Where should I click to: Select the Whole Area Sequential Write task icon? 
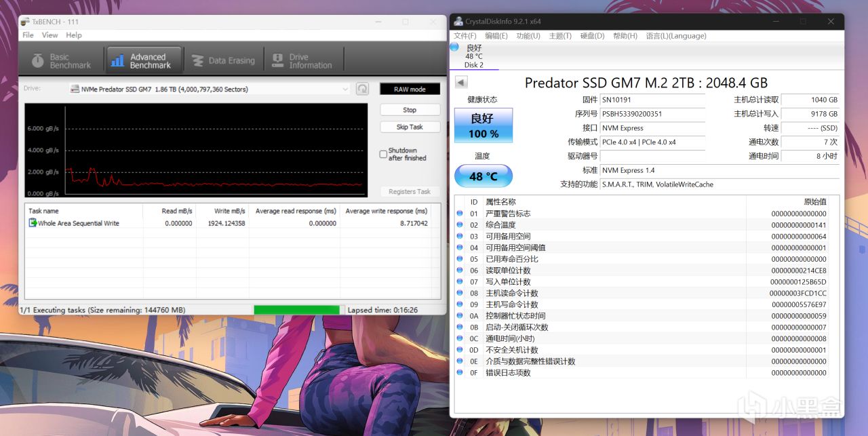click(x=33, y=223)
